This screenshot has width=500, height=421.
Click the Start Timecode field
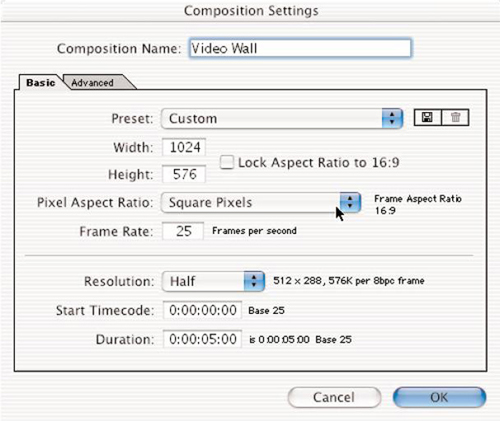(202, 310)
